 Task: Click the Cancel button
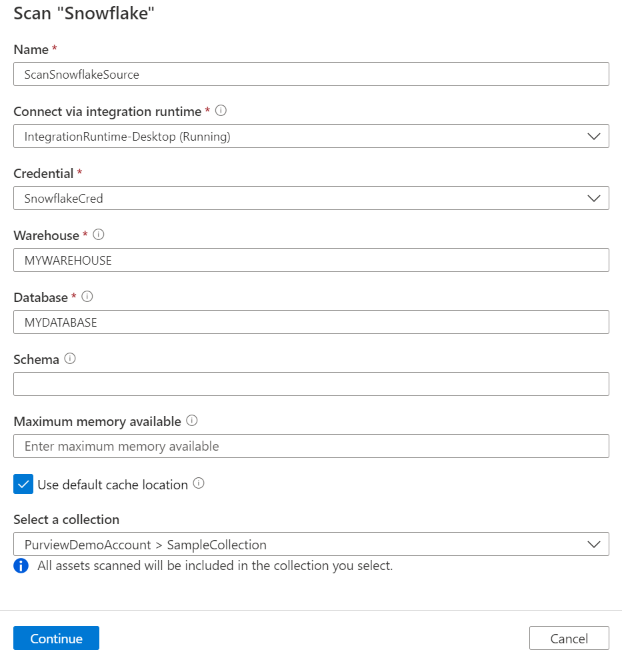(x=568, y=638)
